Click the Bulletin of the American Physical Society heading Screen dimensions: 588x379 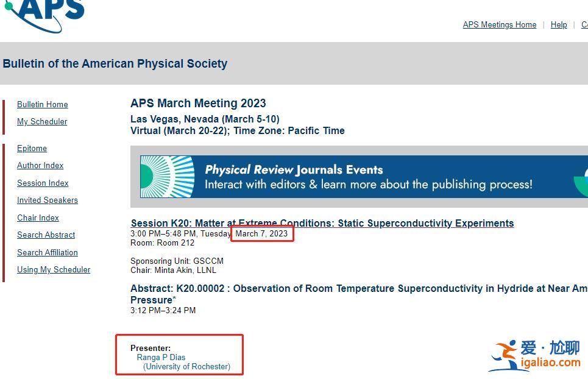(x=115, y=63)
